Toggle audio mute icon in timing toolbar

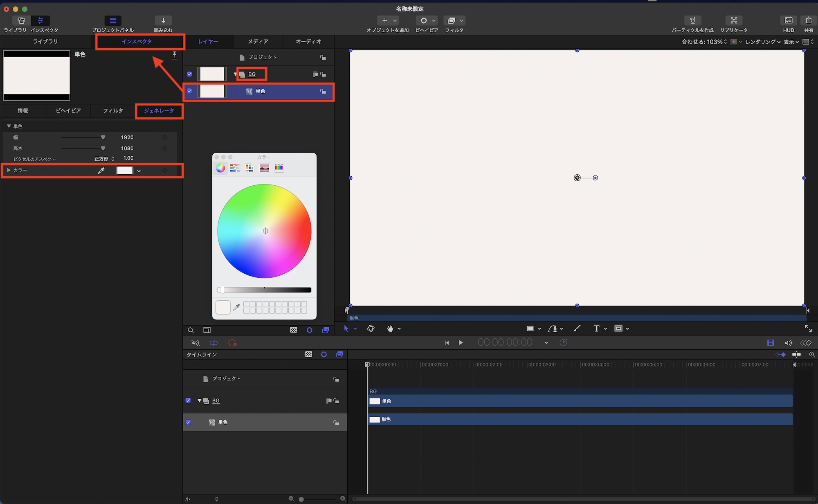pyautogui.click(x=196, y=343)
